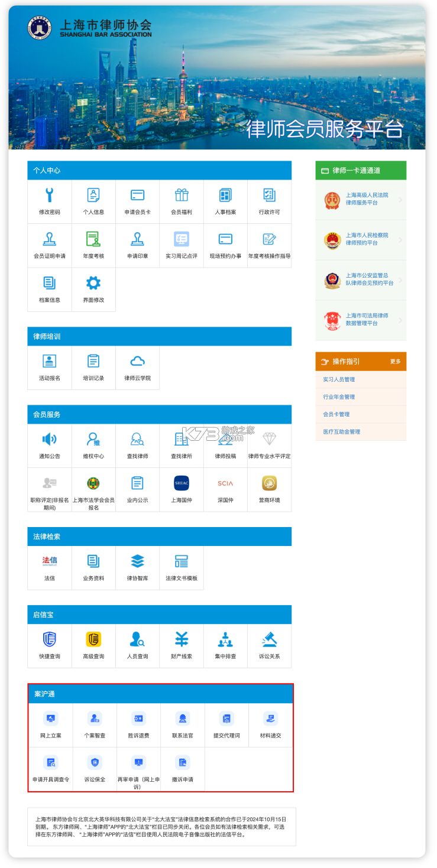
Task: Open 高级查询 yellow icon
Action: (93, 639)
